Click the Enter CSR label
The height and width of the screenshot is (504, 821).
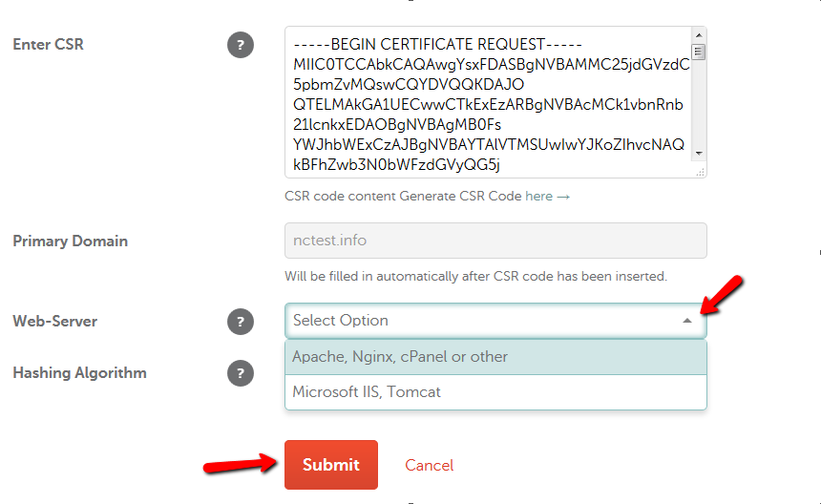point(48,45)
